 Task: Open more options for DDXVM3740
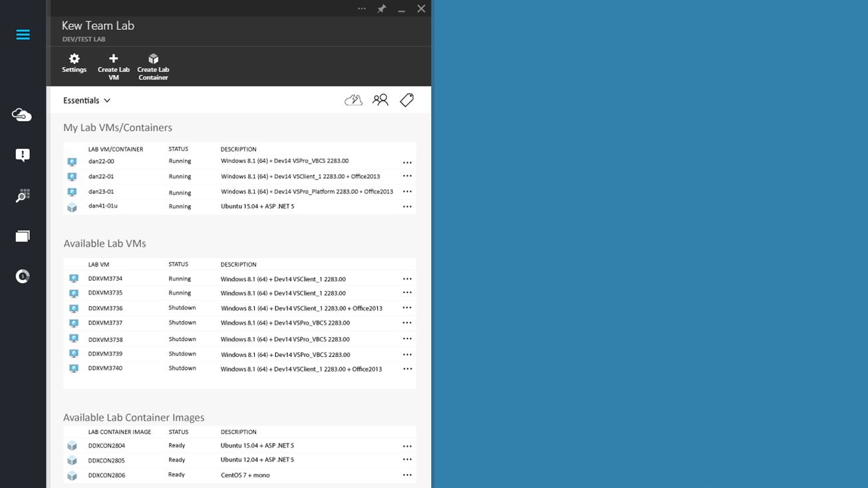(407, 369)
